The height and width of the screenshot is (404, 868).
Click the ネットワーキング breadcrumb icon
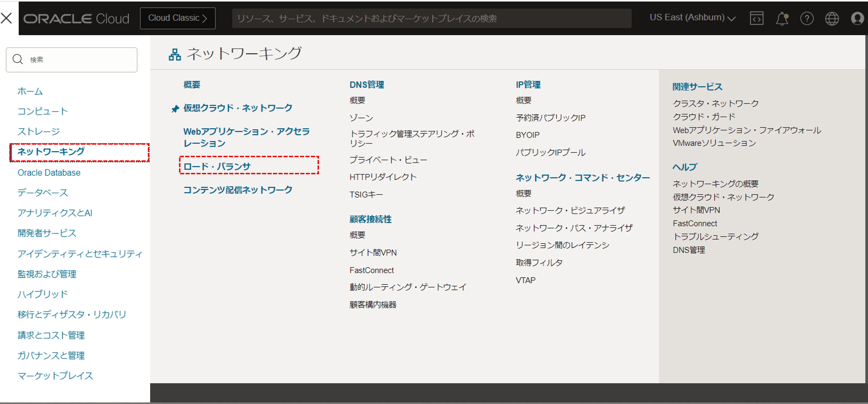[173, 54]
